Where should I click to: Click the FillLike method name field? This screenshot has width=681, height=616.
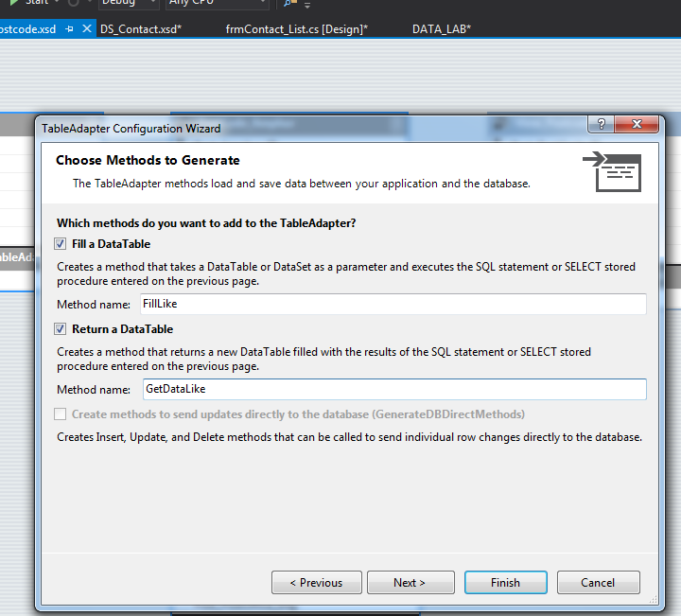coord(393,305)
